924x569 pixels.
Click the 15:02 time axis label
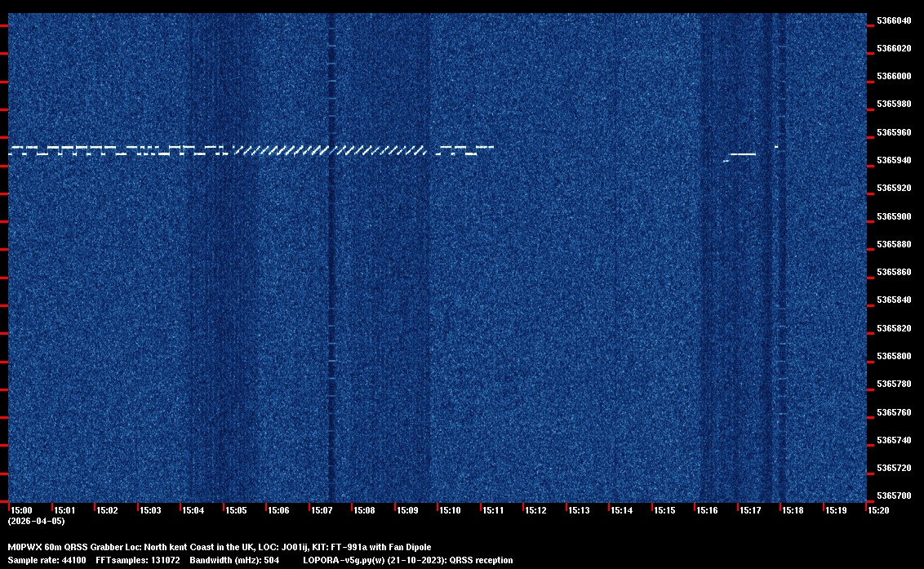[x=107, y=510]
